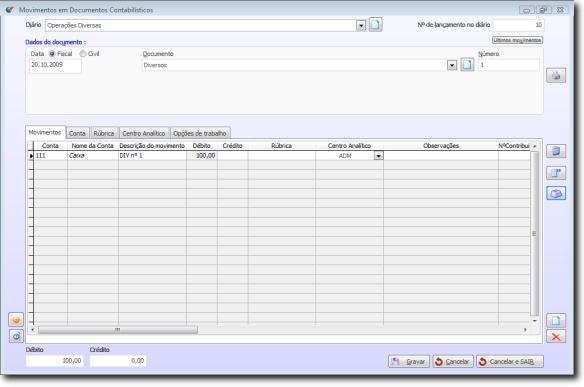Click the grid scroll up arrow
This screenshot has height=387, width=584.
534,146
